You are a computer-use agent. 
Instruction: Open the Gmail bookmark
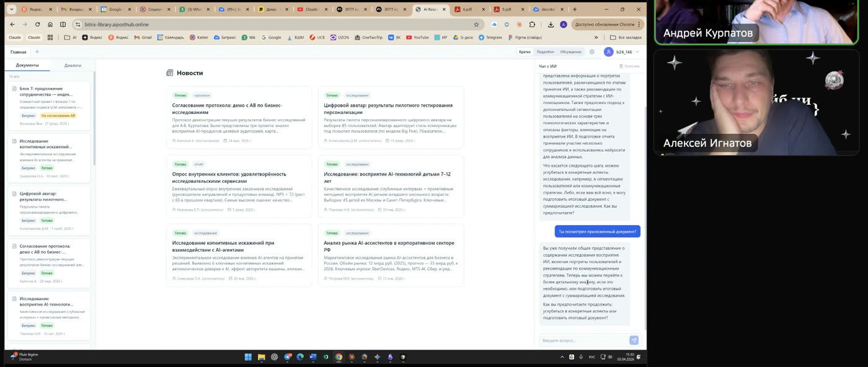coord(143,37)
